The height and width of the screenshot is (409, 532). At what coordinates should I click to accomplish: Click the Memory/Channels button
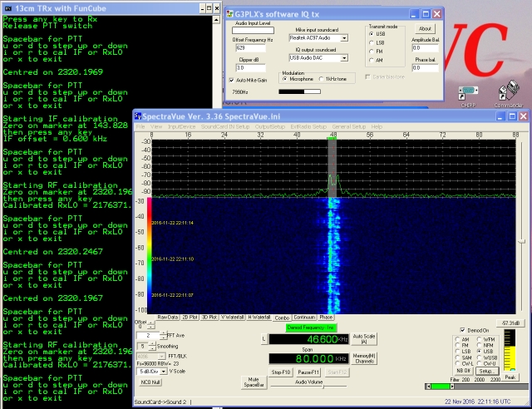tap(365, 358)
